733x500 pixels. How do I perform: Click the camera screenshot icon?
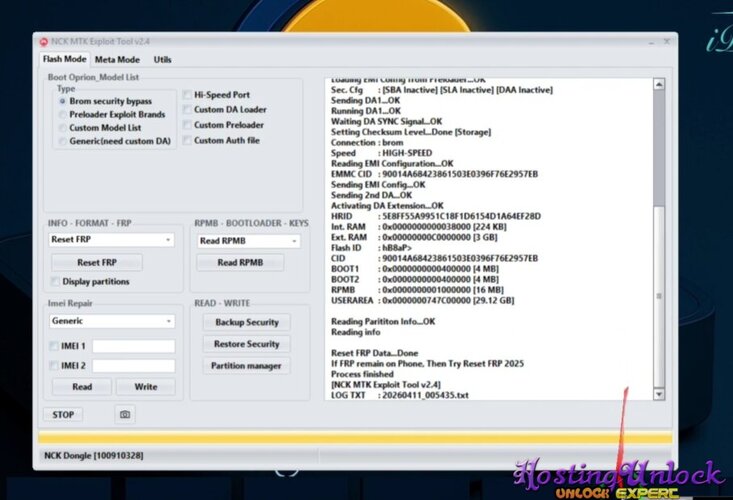[125, 414]
